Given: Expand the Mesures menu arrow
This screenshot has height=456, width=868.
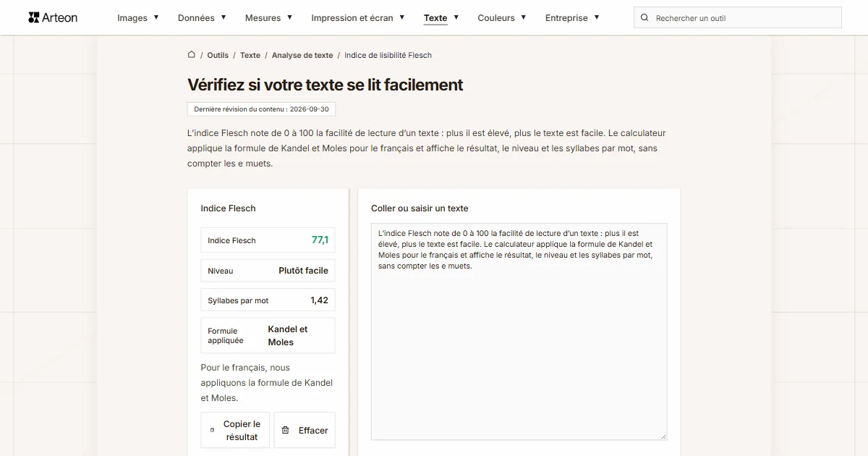Looking at the screenshot, I should (x=289, y=17).
